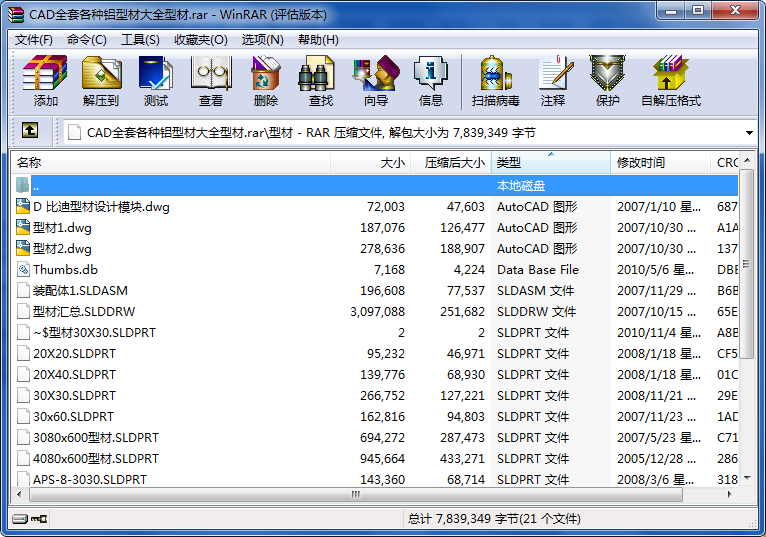Click the horizontal scrollbar thumb
Viewport: 766px width, 537px height.
(356, 494)
